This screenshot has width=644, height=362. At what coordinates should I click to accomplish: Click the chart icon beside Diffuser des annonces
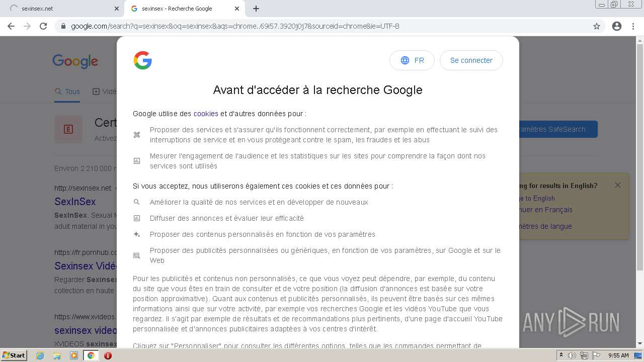click(x=136, y=218)
